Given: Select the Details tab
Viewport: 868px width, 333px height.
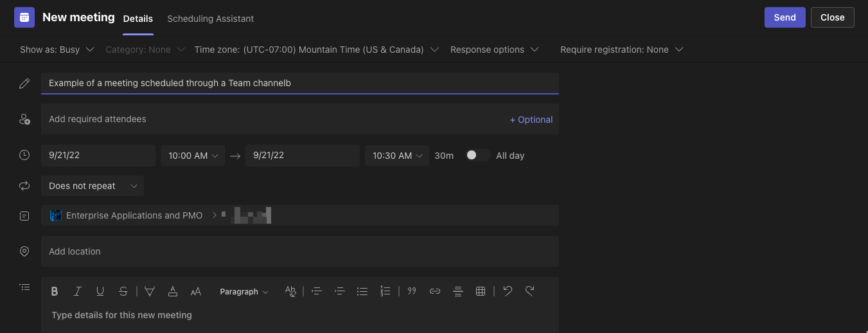Looking at the screenshot, I should (x=138, y=19).
